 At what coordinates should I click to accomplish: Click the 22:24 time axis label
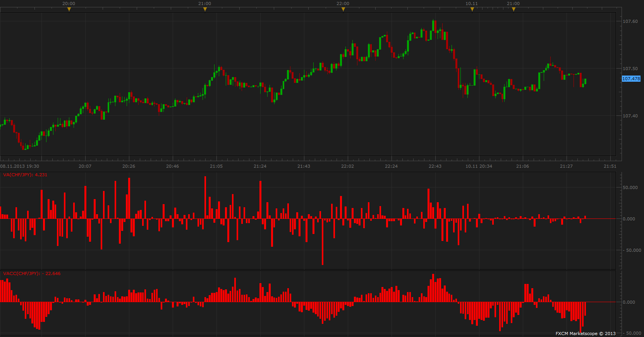392,166
